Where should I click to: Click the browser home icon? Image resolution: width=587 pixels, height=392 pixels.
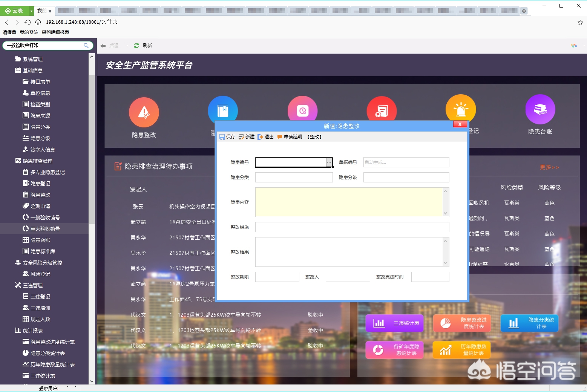click(x=38, y=22)
